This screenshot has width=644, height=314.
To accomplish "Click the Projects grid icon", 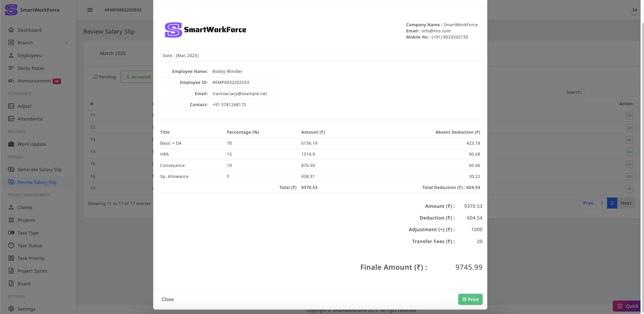I will [x=11, y=220].
